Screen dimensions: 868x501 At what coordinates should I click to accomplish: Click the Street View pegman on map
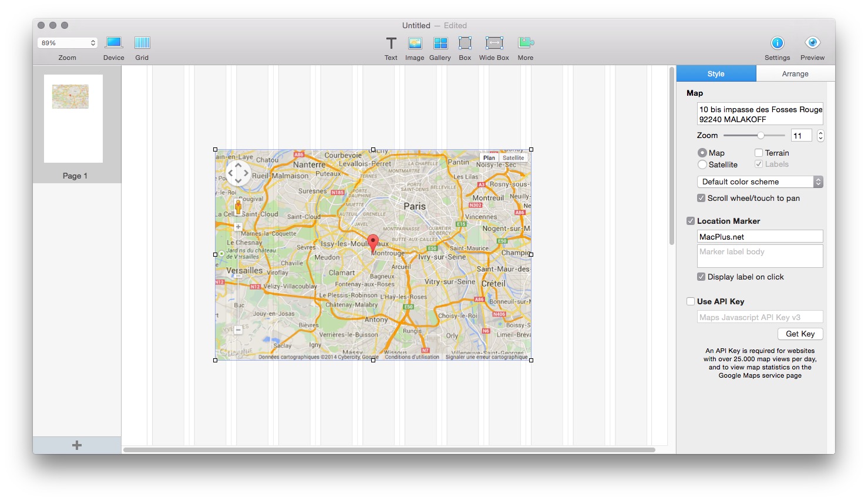(x=238, y=207)
